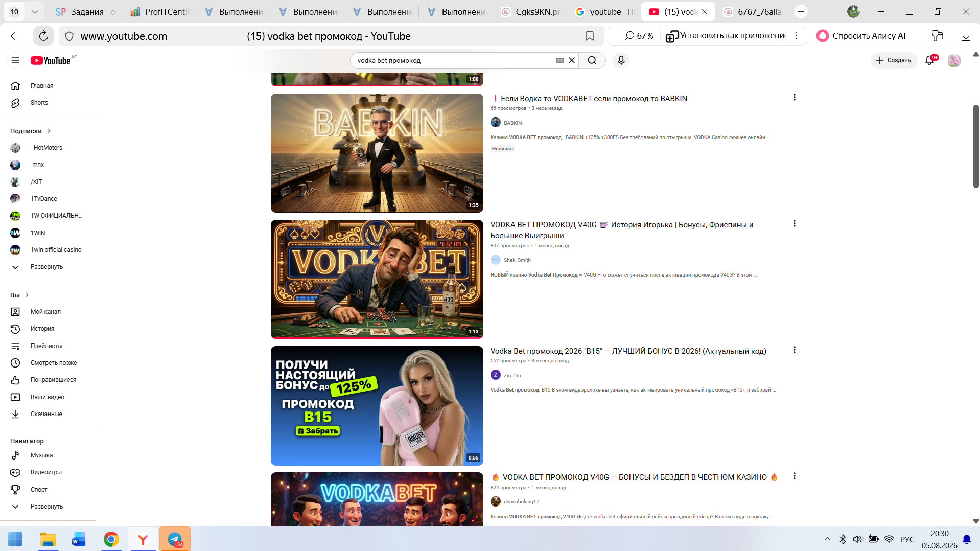The height and width of the screenshot is (551, 980).
Task: Open video title 'Если Водка то VODKABET'
Action: click(x=589, y=99)
